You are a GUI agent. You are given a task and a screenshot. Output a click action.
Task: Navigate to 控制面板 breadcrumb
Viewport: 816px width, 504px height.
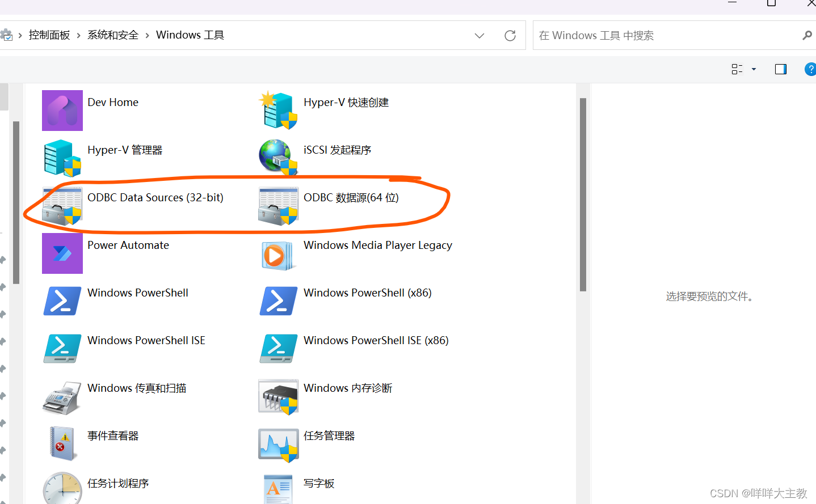pos(49,35)
